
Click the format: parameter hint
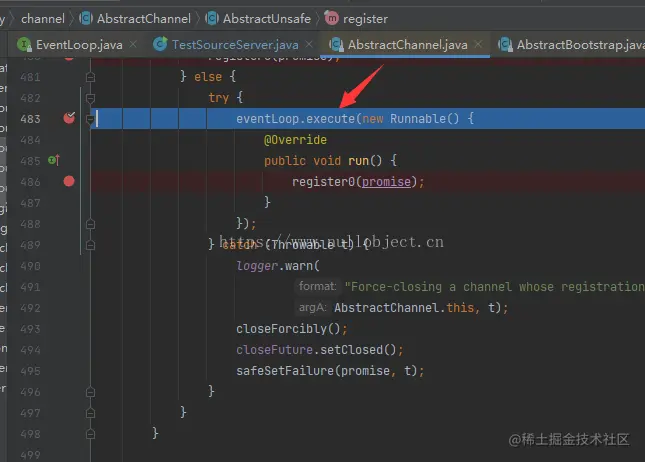point(318,286)
